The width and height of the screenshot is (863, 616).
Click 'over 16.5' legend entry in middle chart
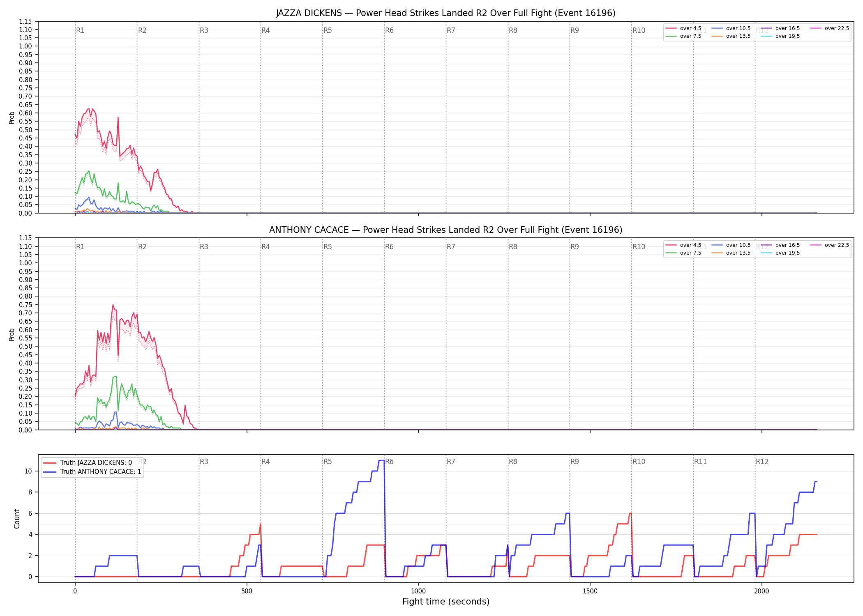point(780,245)
